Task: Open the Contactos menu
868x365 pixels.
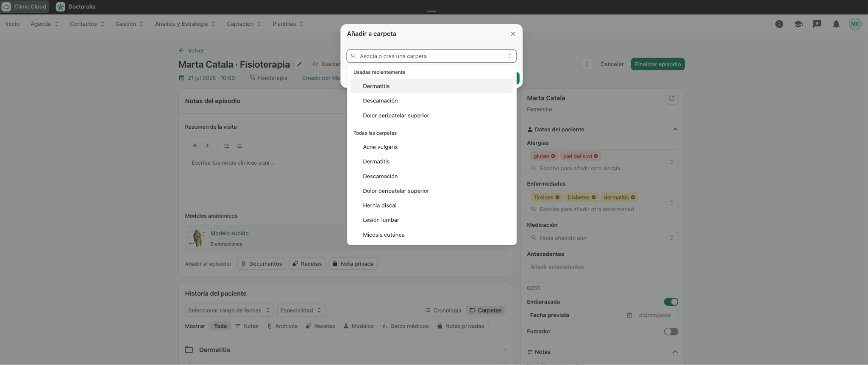Action: coord(87,24)
